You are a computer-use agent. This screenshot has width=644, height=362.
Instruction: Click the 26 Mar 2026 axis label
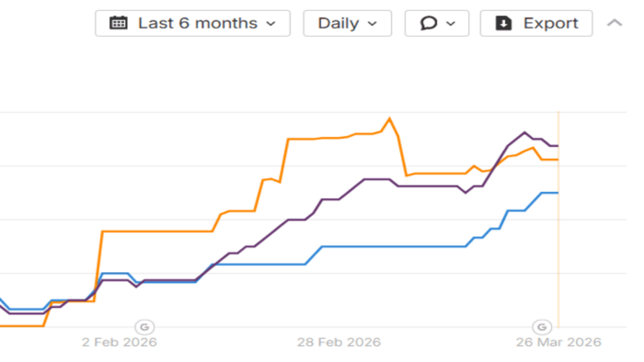pyautogui.click(x=558, y=342)
